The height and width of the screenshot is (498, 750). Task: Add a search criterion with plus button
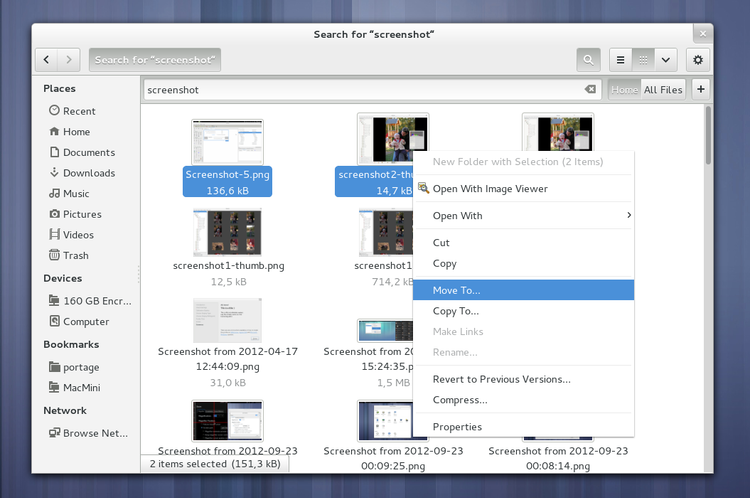point(700,89)
